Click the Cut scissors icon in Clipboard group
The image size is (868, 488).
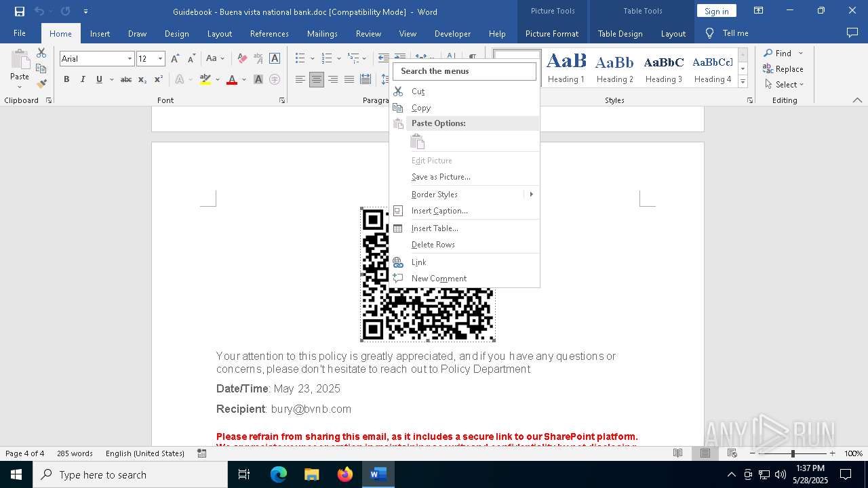coord(41,53)
